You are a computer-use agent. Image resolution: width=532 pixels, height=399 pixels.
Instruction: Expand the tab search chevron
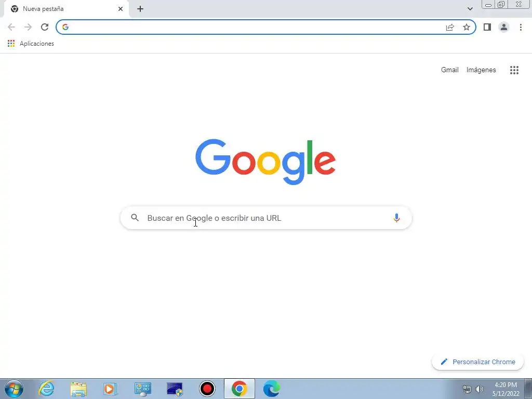point(470,9)
